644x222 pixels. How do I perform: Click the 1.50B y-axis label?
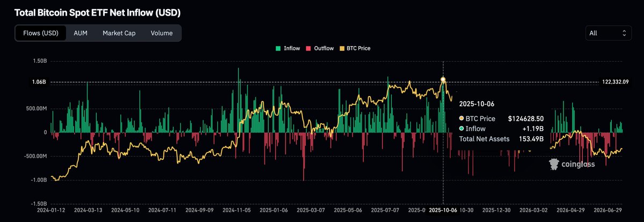pyautogui.click(x=41, y=61)
